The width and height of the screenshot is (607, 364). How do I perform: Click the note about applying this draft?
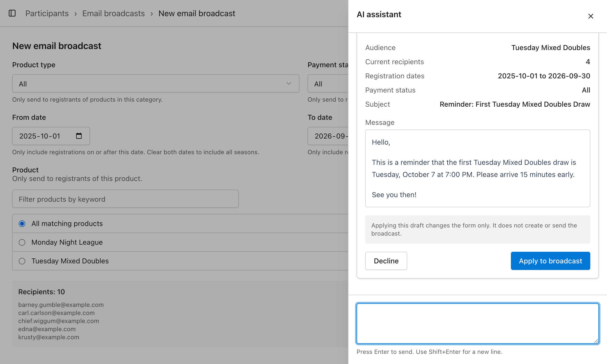478,230
